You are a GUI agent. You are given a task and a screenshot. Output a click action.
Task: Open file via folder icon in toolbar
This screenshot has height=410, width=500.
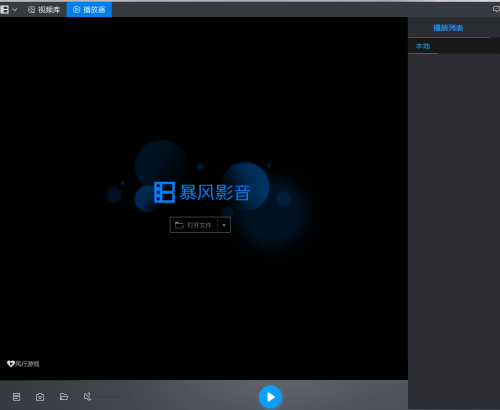(x=64, y=397)
